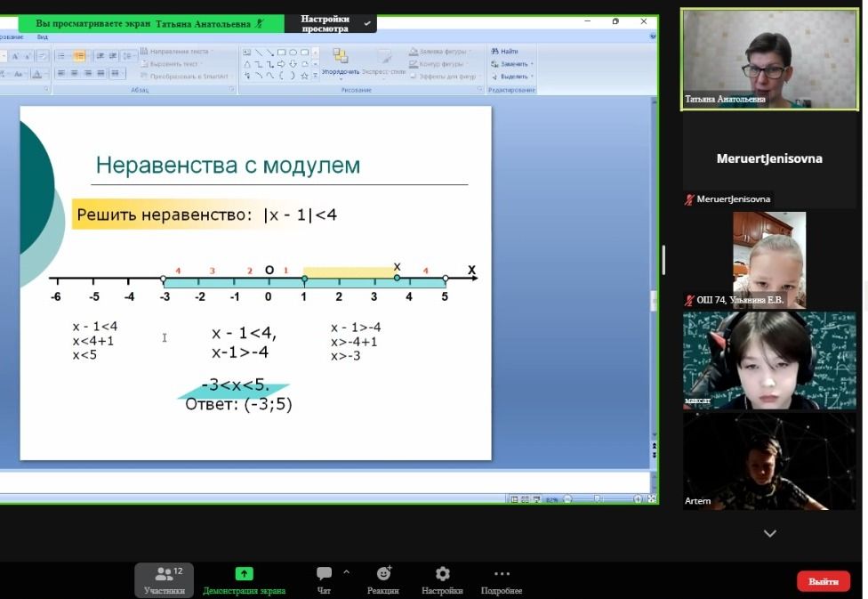Select Татьяна Анатольевна video thumbnail

[x=768, y=60]
